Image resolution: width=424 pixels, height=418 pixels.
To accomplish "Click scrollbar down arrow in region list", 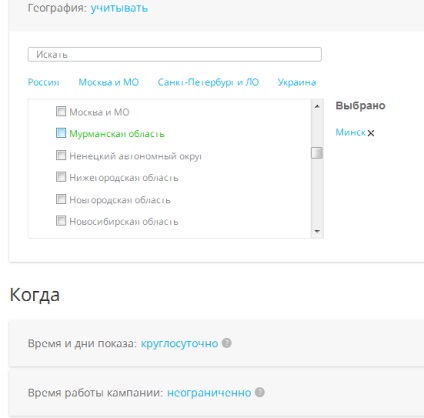I will [317, 231].
